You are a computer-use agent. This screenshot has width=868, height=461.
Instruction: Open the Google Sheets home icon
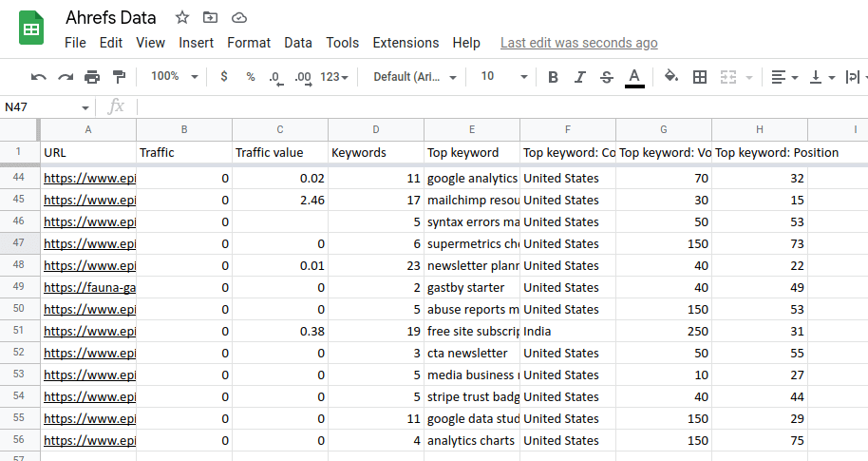[x=31, y=28]
